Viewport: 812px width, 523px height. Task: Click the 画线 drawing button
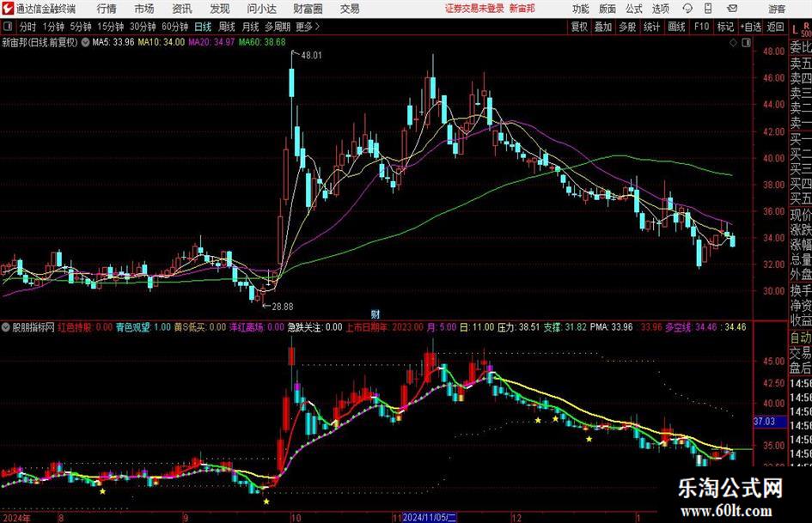point(676,27)
